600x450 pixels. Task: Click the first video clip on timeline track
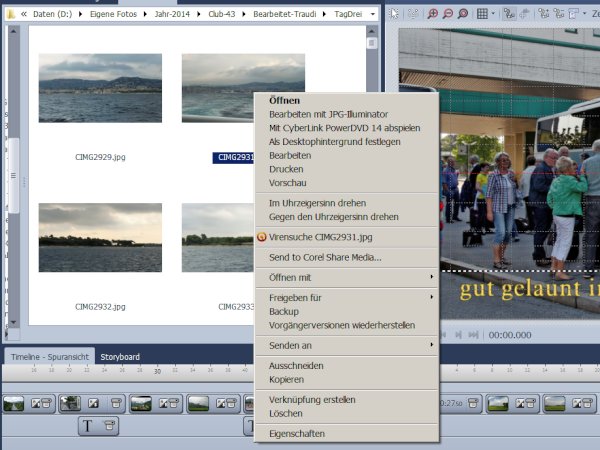pos(14,404)
